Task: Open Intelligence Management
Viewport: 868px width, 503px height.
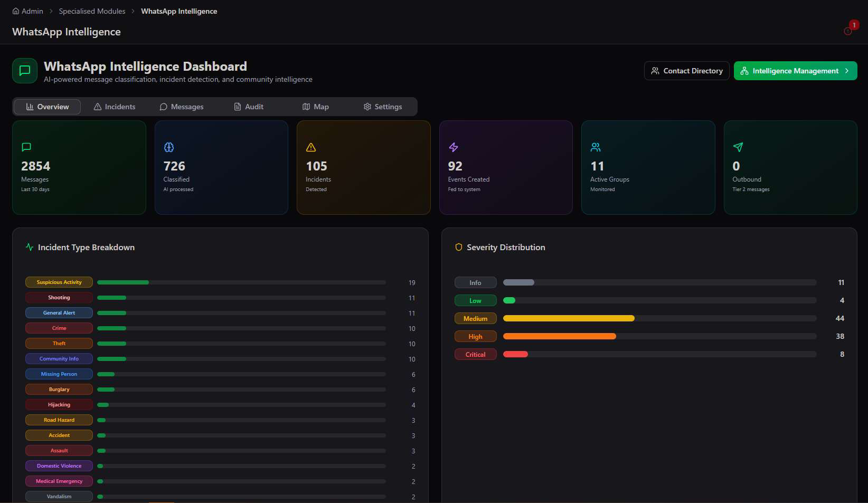Action: [796, 71]
